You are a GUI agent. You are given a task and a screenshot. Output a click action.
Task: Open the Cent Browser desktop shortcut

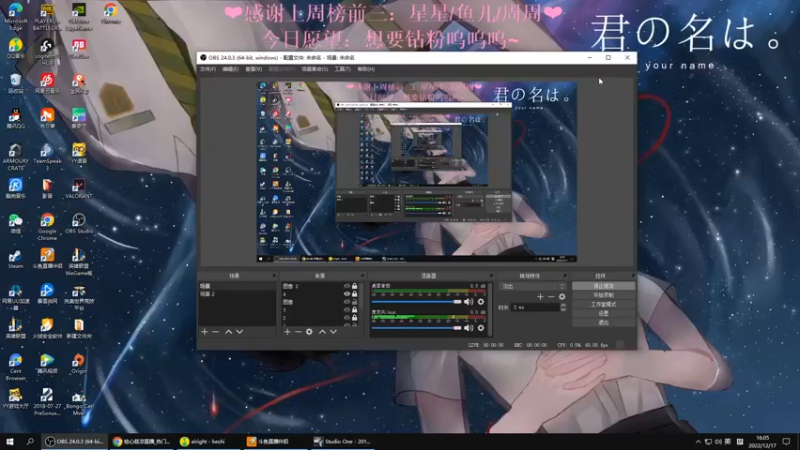(x=15, y=366)
